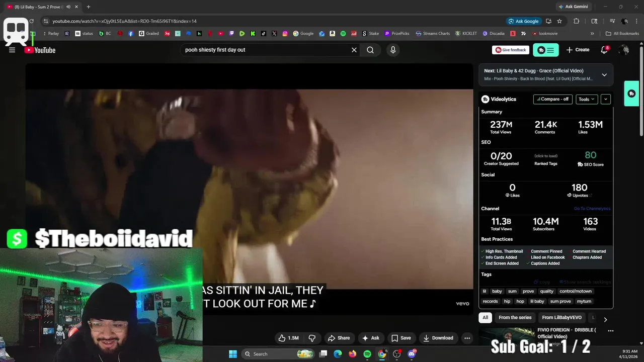Screen dimensions: 644x362
Task: Open the TubeBuddy side tab
Action: click(631, 94)
